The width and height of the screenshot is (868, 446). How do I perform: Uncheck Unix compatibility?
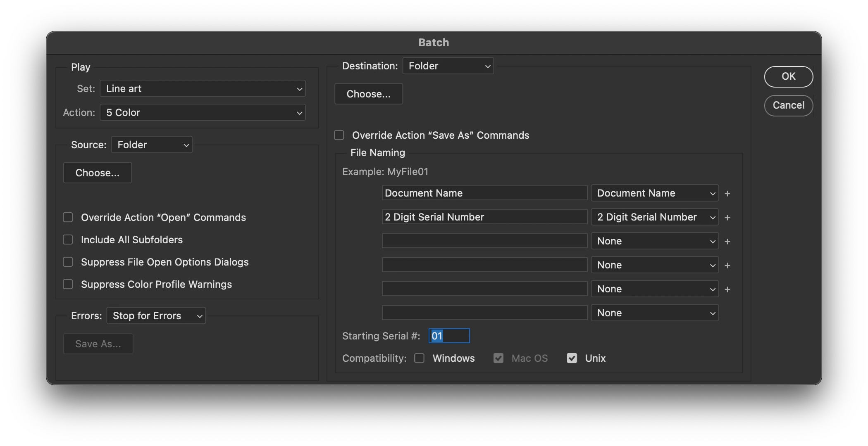pyautogui.click(x=572, y=358)
